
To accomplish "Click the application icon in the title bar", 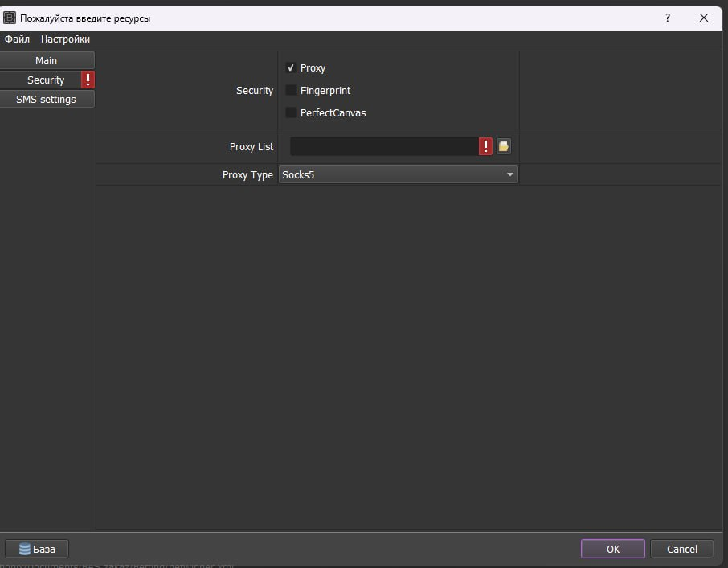I will (x=10, y=18).
